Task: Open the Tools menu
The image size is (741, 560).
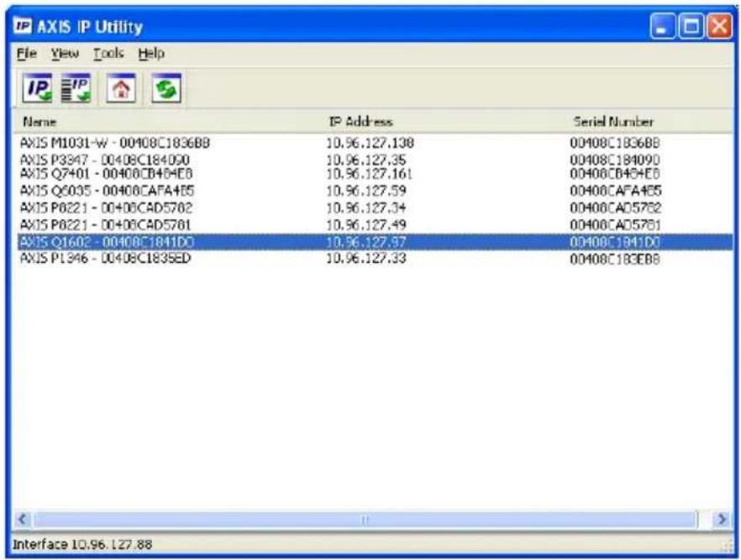Action: pos(108,54)
